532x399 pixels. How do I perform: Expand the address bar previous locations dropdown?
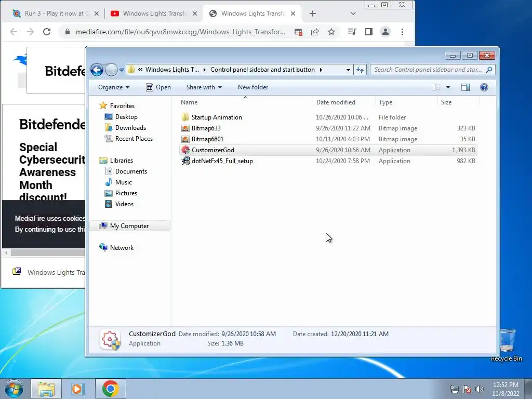[x=348, y=70]
